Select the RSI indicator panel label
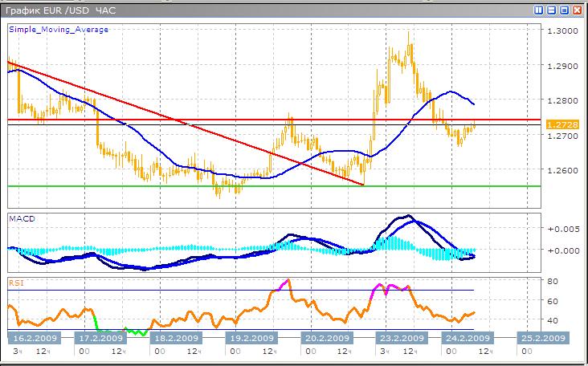 tap(16, 283)
